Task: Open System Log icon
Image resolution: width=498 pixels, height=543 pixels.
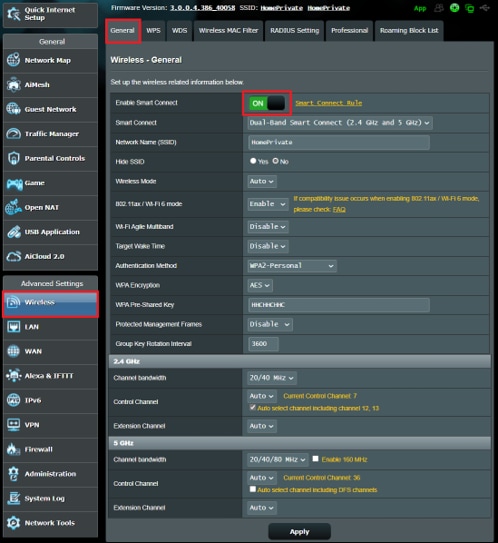Action: (x=14, y=498)
